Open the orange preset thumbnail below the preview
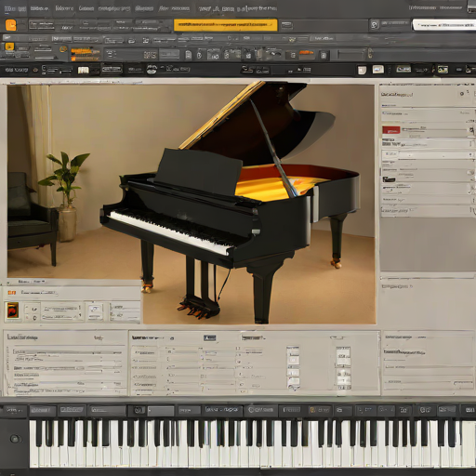Viewport: 476px width, 476px height. (x=13, y=311)
